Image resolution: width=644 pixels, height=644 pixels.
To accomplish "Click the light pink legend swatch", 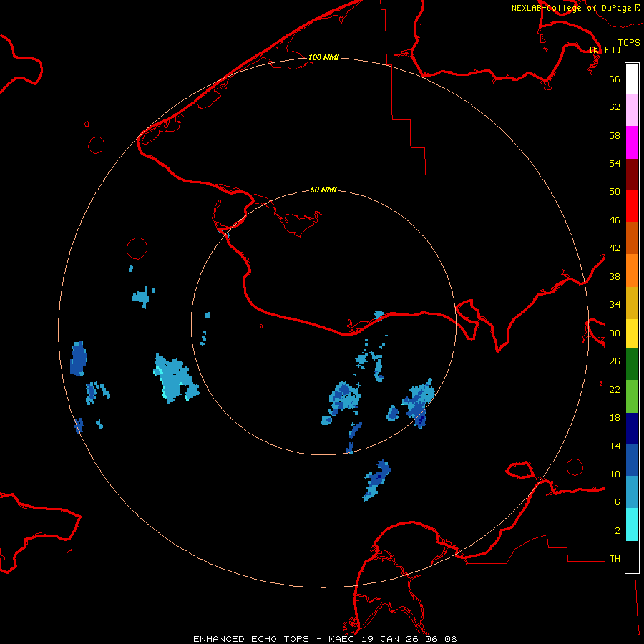I will click(632, 110).
